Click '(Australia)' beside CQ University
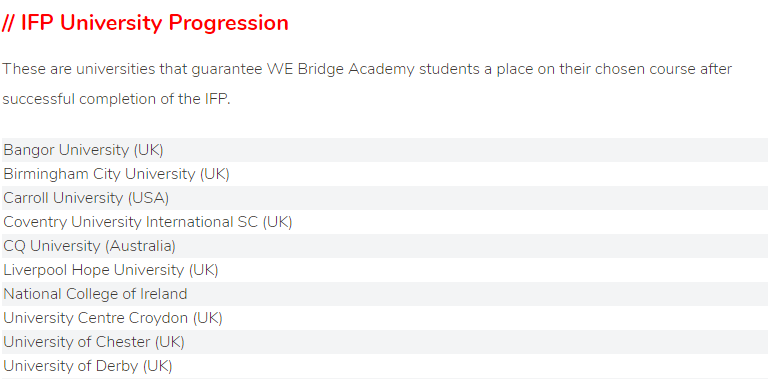This screenshot has width=771, height=387. tap(140, 246)
